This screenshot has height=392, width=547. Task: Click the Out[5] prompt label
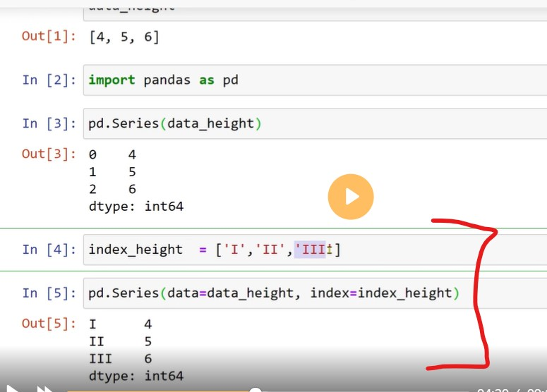pyautogui.click(x=49, y=324)
